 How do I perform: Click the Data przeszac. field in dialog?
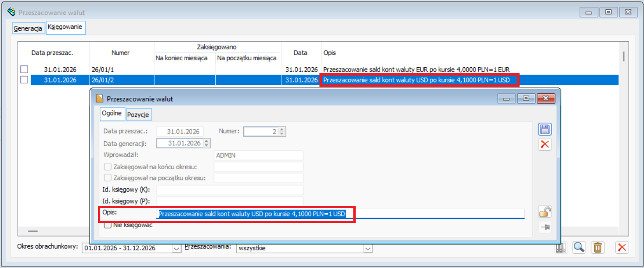[x=180, y=132]
